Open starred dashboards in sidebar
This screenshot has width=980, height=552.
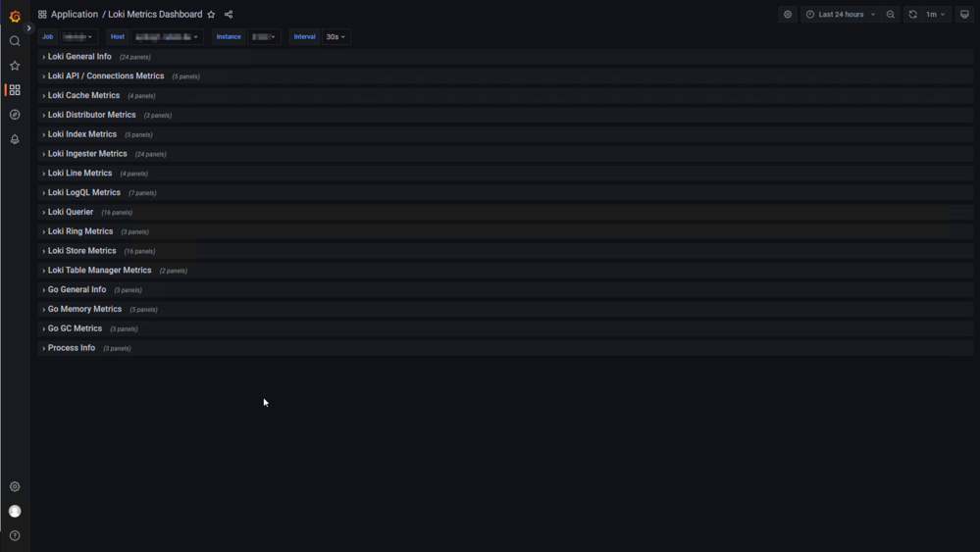tap(15, 66)
